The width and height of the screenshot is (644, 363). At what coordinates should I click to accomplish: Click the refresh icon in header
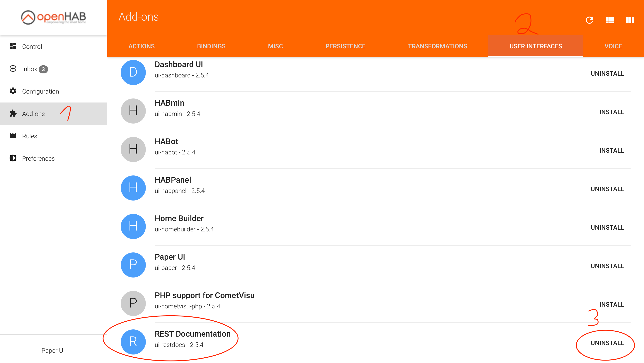coord(589,20)
